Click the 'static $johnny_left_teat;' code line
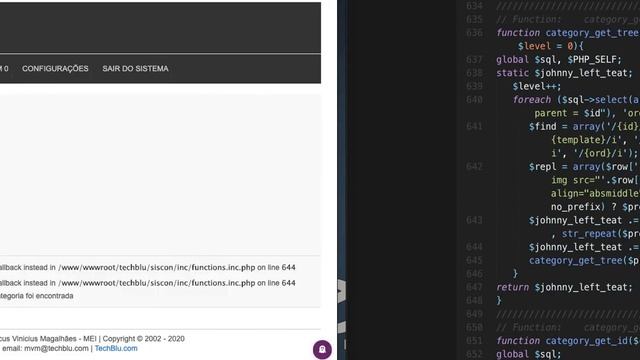The height and width of the screenshot is (360, 640). coord(564,73)
